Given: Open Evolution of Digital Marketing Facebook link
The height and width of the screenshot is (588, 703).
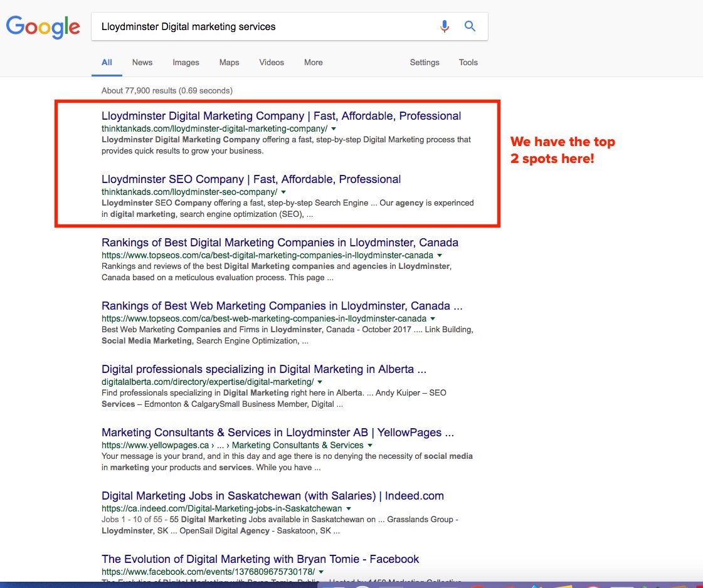Looking at the screenshot, I should 260,559.
